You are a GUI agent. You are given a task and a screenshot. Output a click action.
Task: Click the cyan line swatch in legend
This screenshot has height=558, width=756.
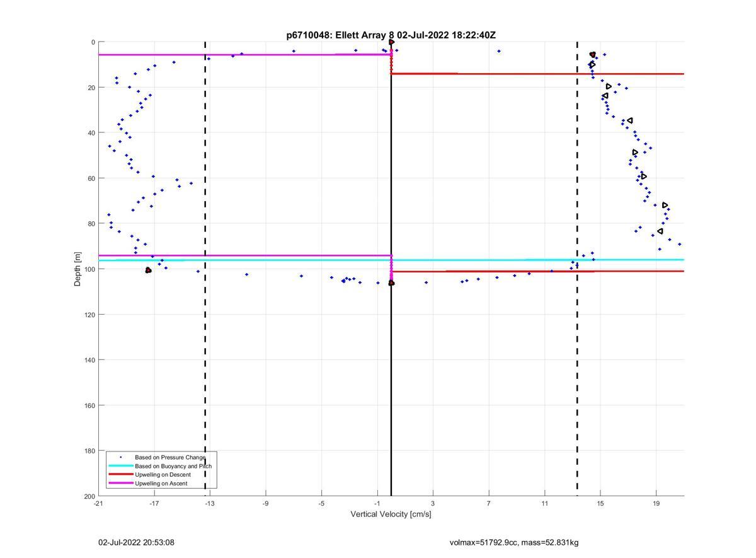click(120, 466)
